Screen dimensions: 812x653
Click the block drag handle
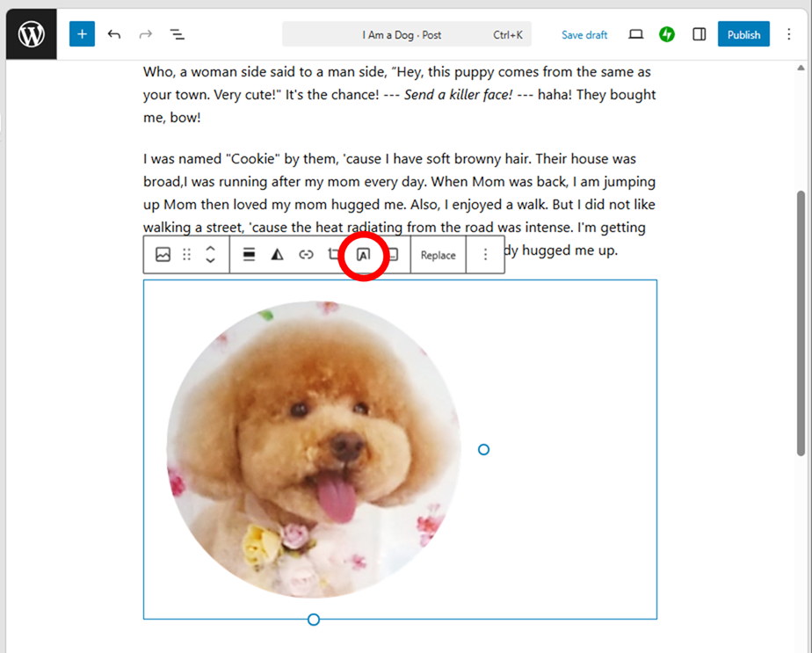click(x=187, y=254)
